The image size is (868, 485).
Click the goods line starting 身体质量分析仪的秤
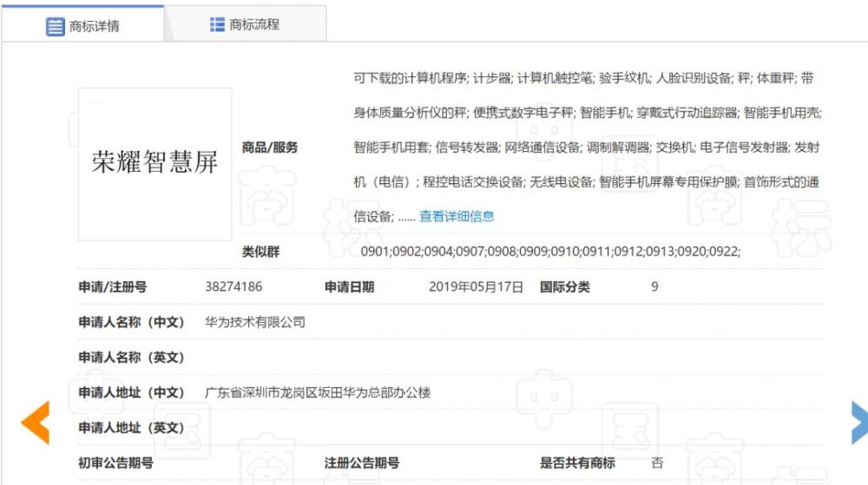pos(588,113)
